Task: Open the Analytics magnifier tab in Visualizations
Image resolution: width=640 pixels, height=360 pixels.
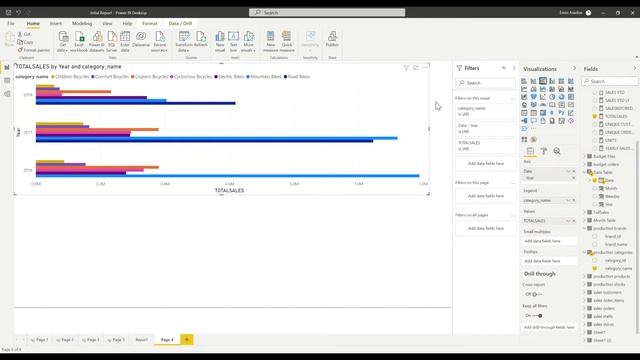Action: [557, 151]
